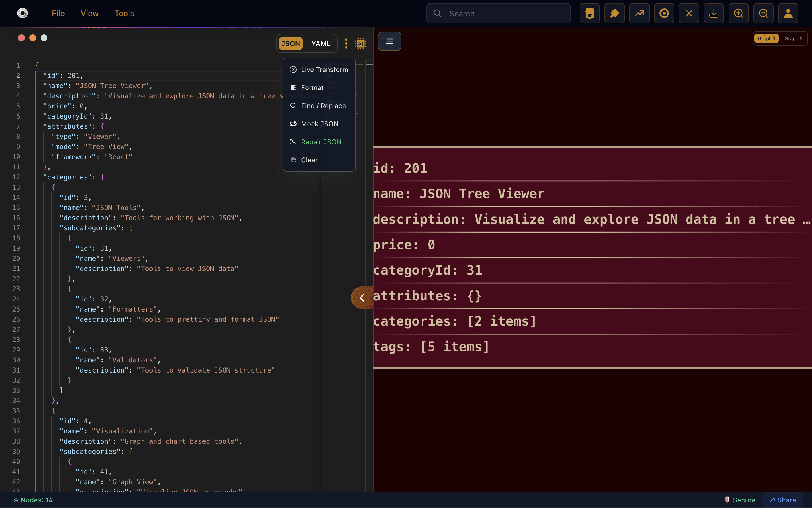Click the app logo icon
The height and width of the screenshot is (508, 812).
pos(23,14)
